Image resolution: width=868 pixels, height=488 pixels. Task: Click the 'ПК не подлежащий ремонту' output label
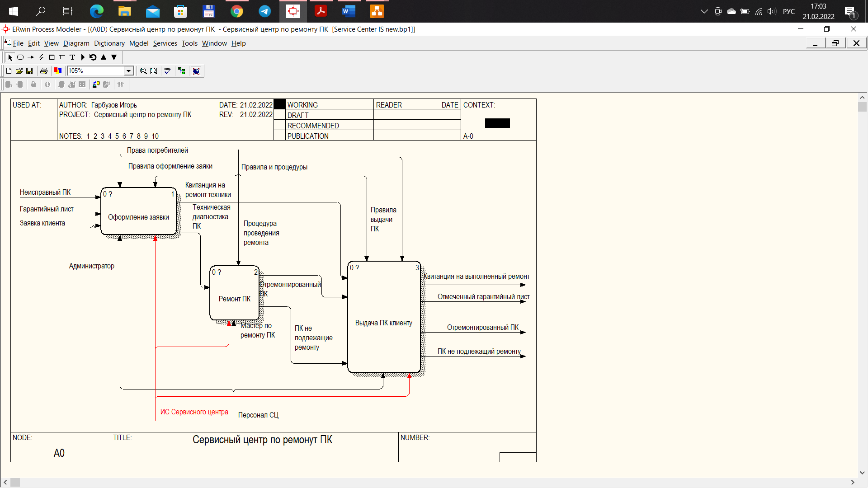(x=479, y=352)
